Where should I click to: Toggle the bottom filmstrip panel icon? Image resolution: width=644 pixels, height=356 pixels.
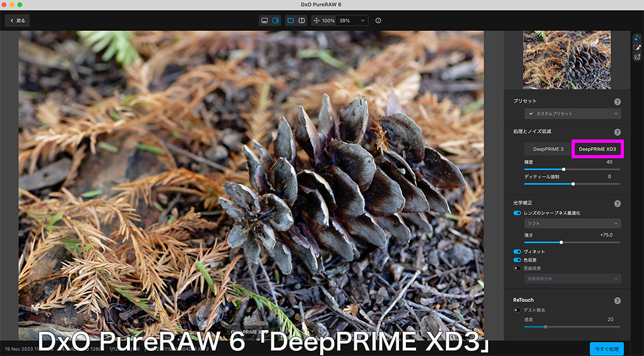[x=265, y=21]
